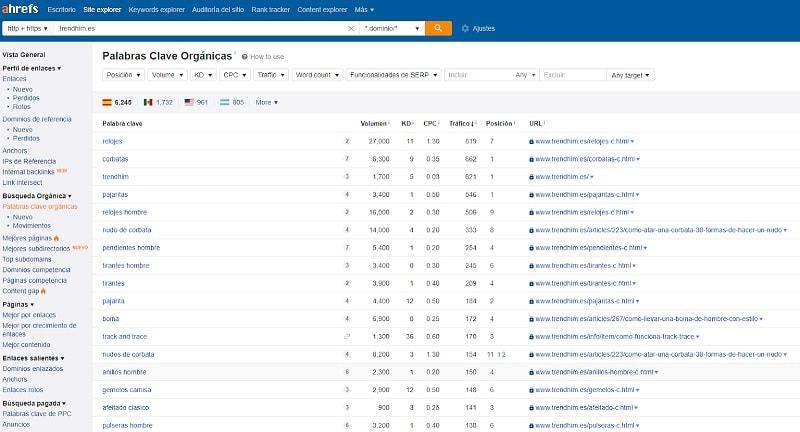Open the Traffic filter dropdown
The height and width of the screenshot is (432, 800).
coord(271,75)
